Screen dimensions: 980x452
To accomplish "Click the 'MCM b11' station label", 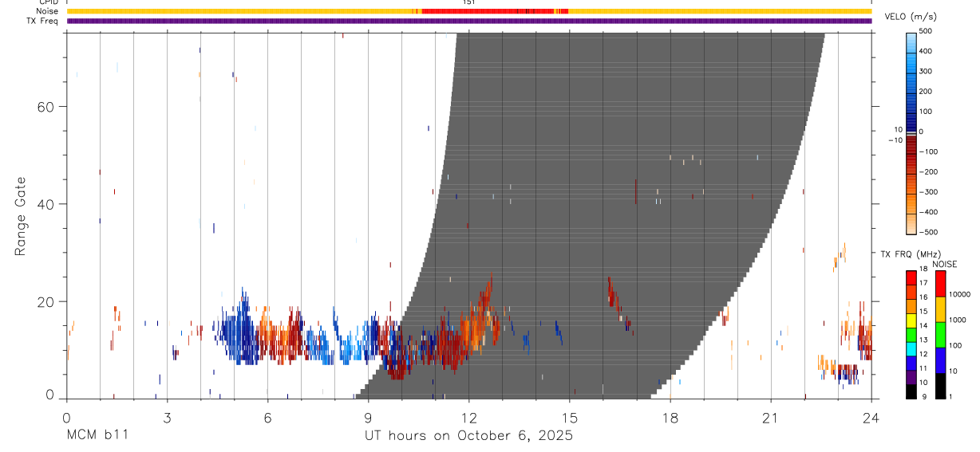I will (97, 436).
